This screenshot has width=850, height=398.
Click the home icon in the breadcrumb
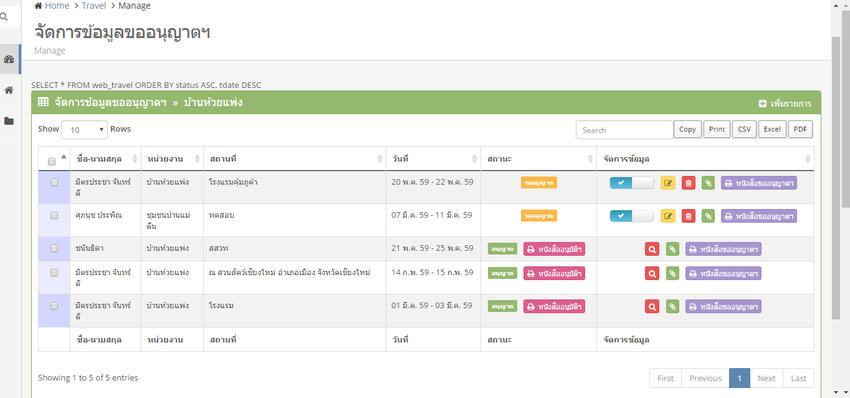coord(37,6)
